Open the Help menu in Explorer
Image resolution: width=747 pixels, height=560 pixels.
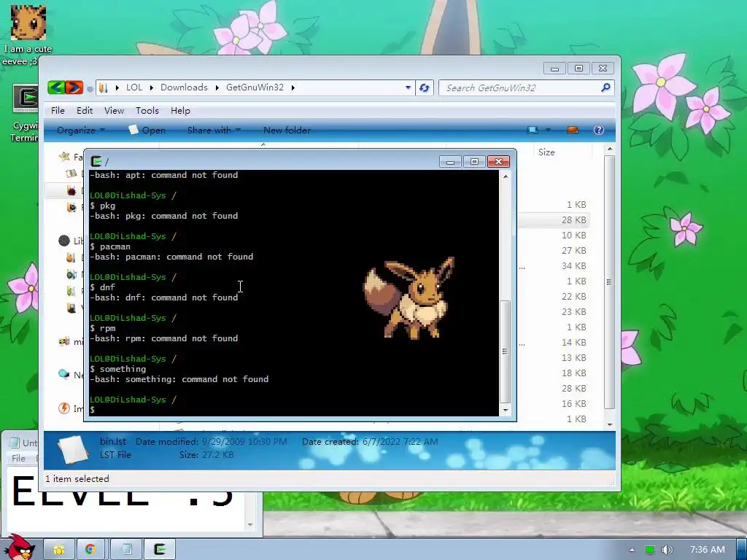180,111
